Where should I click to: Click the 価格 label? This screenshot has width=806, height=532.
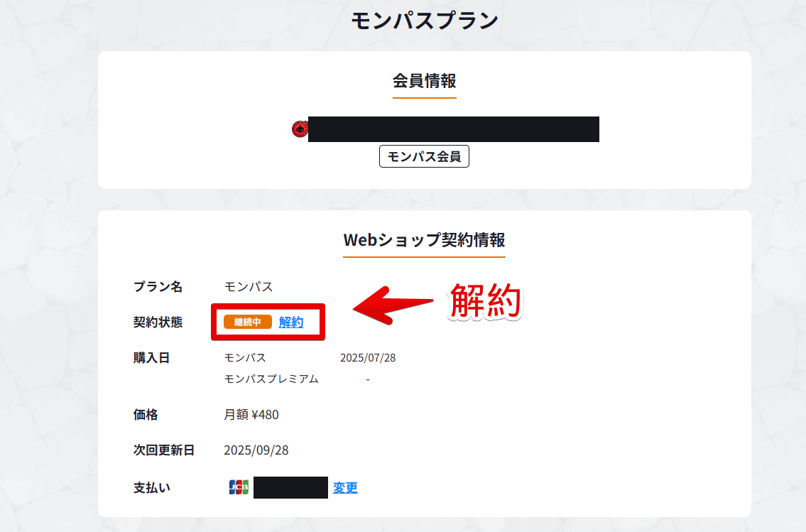coord(146,414)
